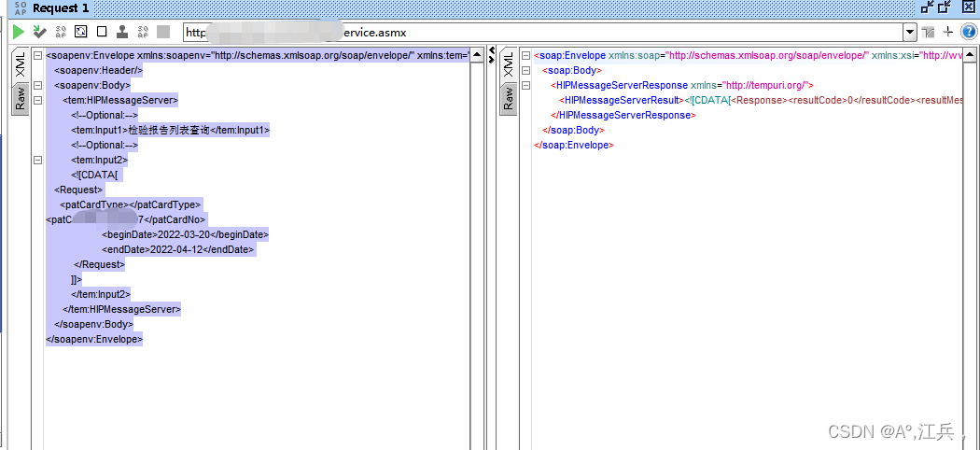Click the second Optional comment line

105,145
